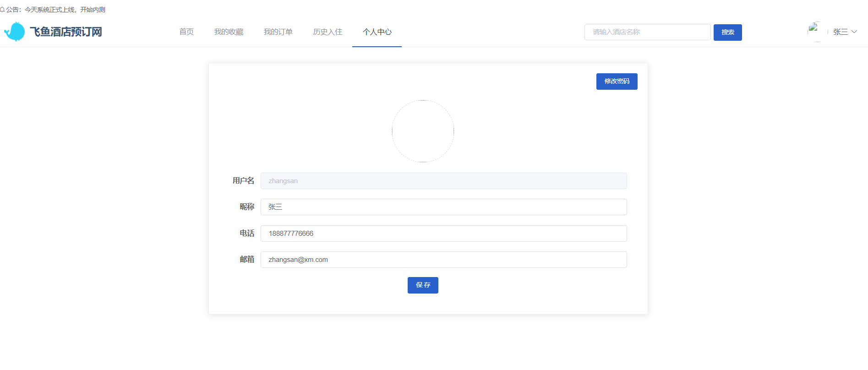The image size is (868, 370).
Task: Click the announcement bell icon
Action: click(x=2, y=10)
